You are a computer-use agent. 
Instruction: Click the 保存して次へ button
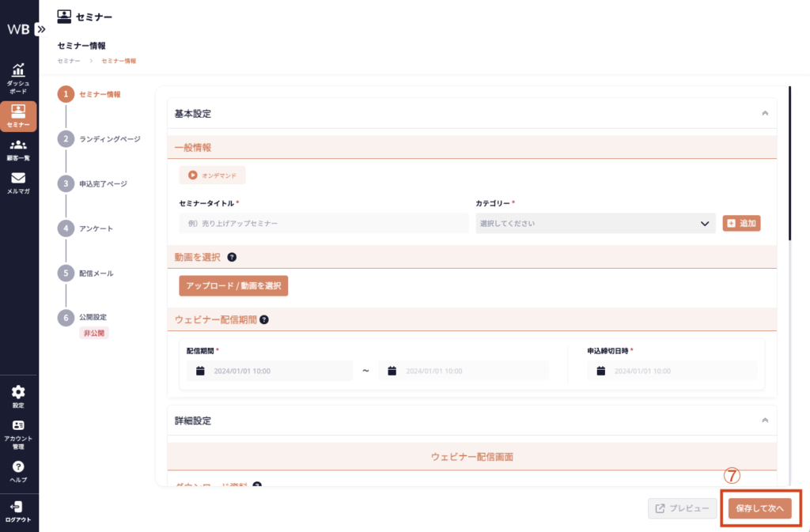[759, 508]
